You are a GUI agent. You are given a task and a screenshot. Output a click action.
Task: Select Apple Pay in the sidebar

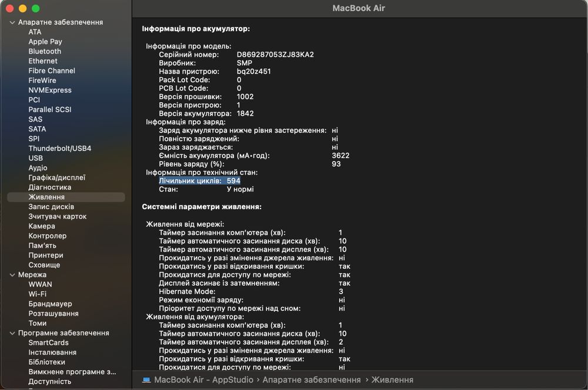[45, 42]
